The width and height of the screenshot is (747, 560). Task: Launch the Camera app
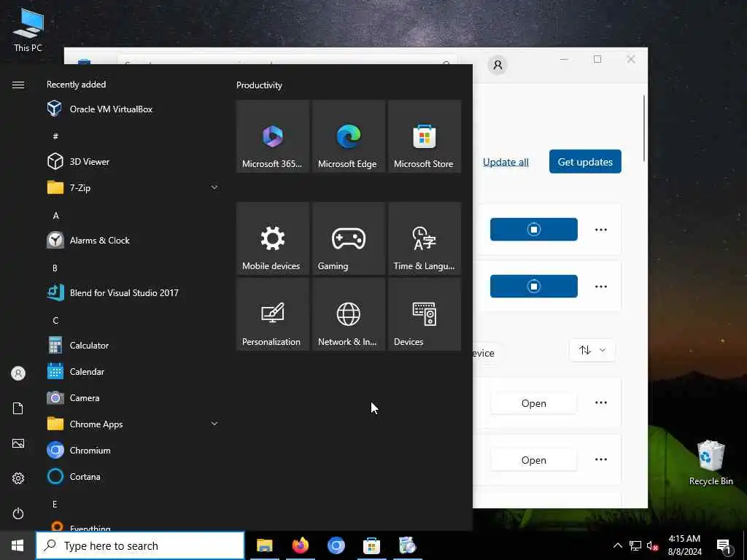pos(131,397)
